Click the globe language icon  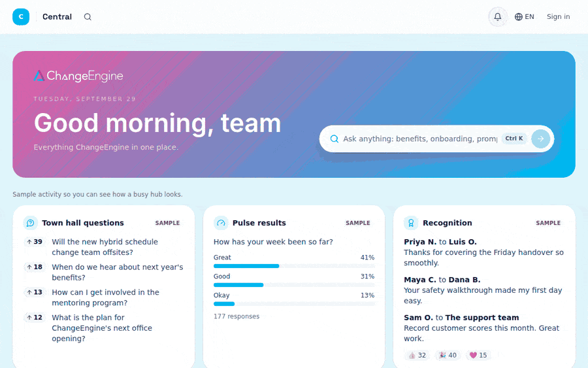pyautogui.click(x=519, y=17)
